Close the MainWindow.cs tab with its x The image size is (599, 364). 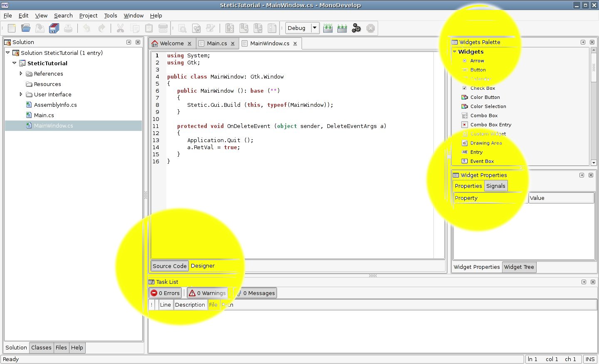[x=295, y=44]
